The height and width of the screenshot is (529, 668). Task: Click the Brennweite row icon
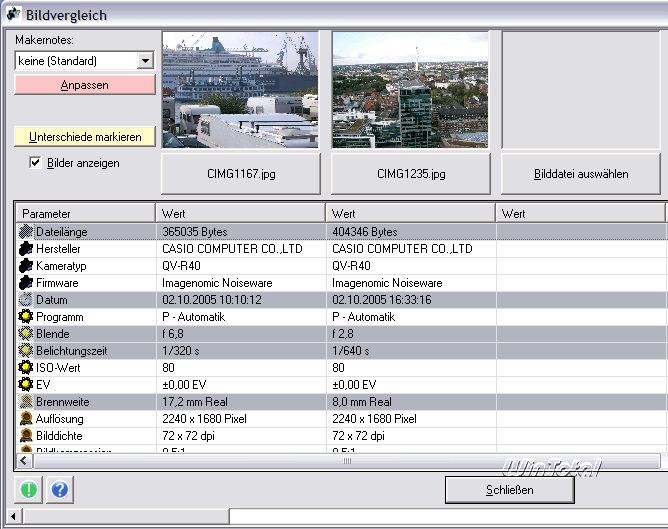click(26, 402)
